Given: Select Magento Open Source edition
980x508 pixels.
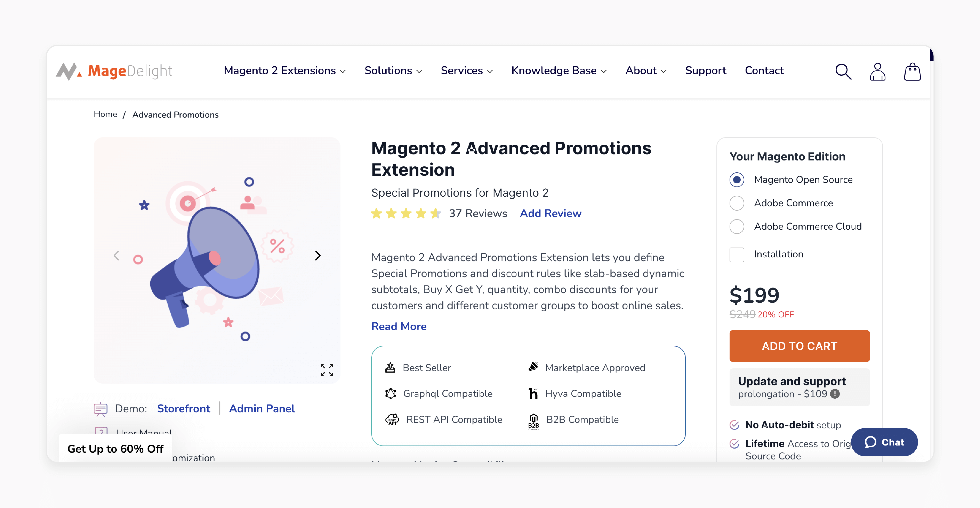Looking at the screenshot, I should [x=737, y=180].
